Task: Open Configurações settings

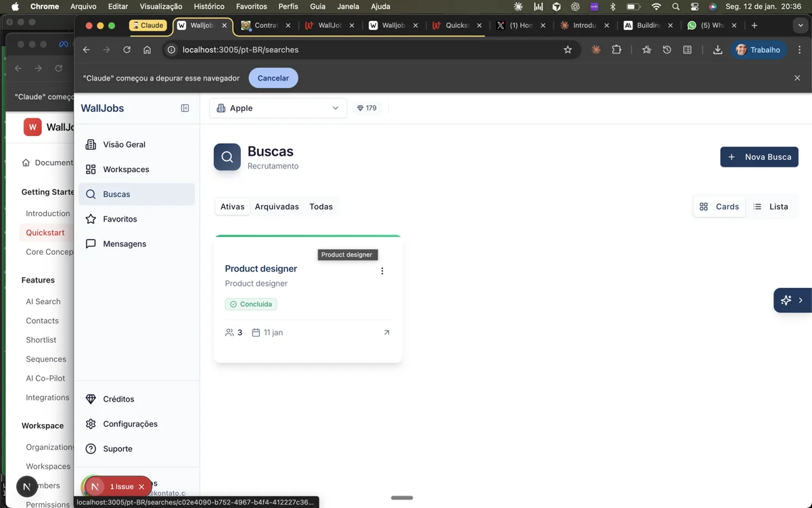Action: click(x=130, y=424)
